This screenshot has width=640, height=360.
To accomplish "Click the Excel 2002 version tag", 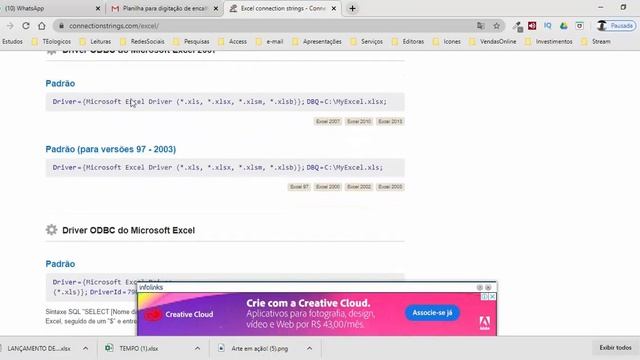I will point(359,187).
